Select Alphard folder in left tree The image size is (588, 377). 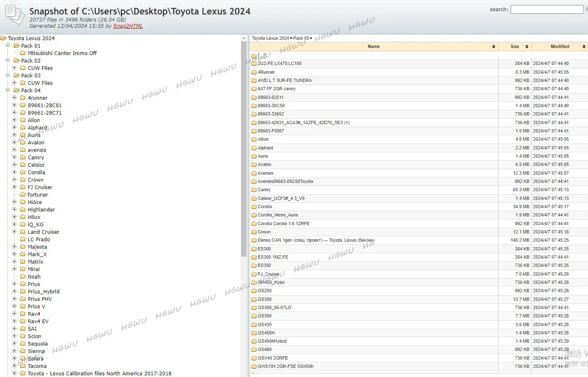click(37, 127)
